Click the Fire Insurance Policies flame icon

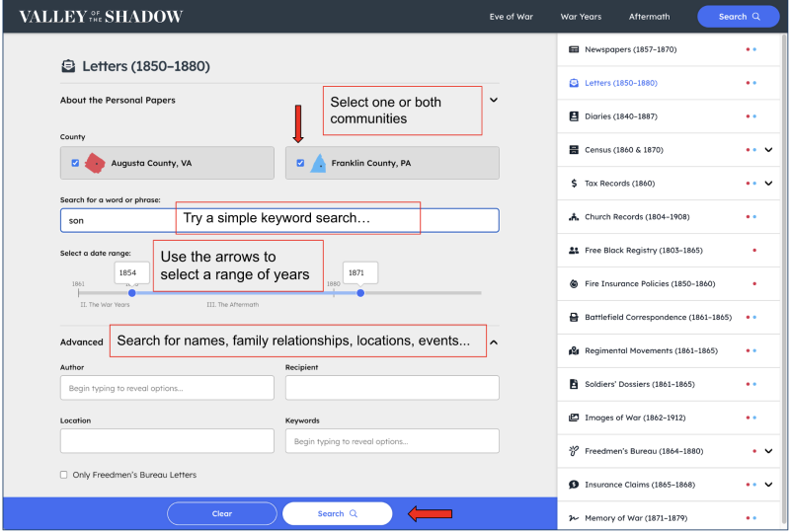[574, 283]
